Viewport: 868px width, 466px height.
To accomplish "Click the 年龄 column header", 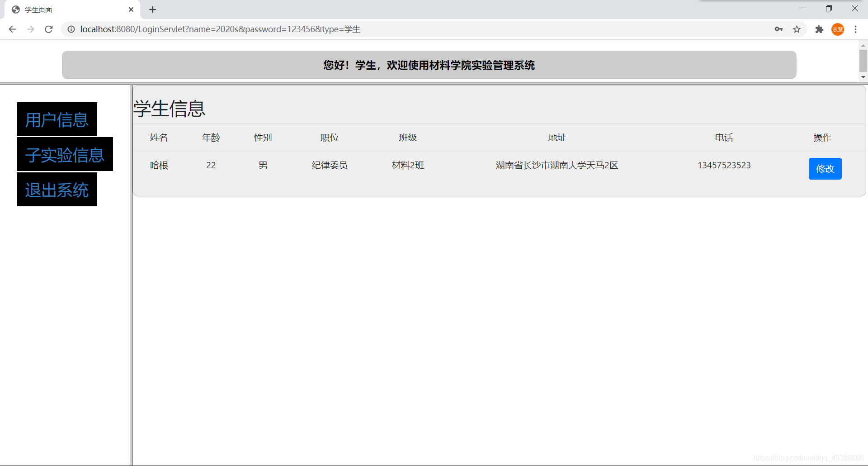I will 211,138.
